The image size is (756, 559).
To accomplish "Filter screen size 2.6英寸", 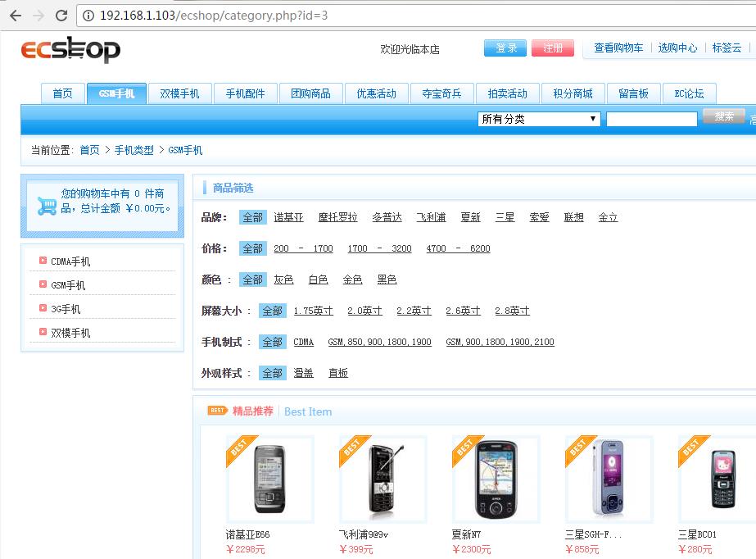I will [463, 311].
